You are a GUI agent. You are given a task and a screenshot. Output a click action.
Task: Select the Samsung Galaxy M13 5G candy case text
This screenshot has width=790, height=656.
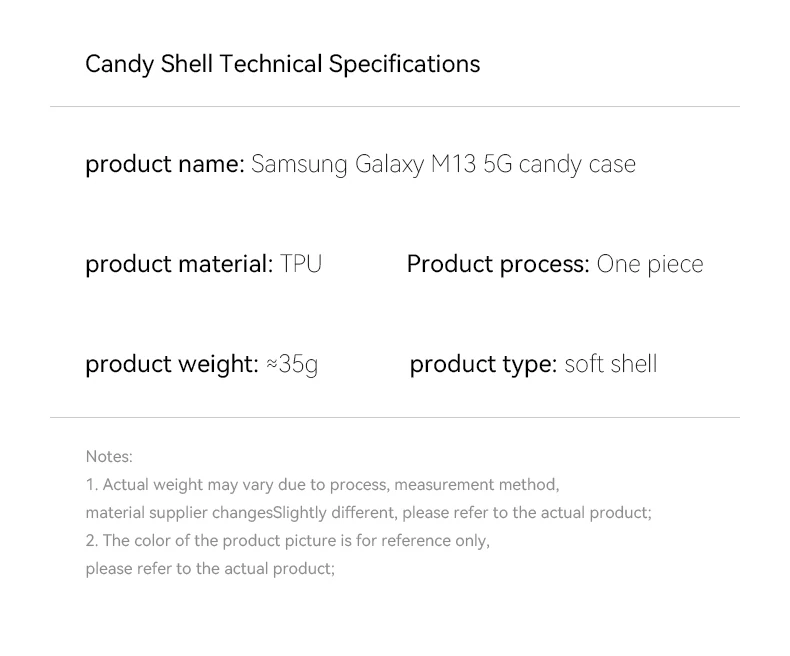(x=443, y=164)
